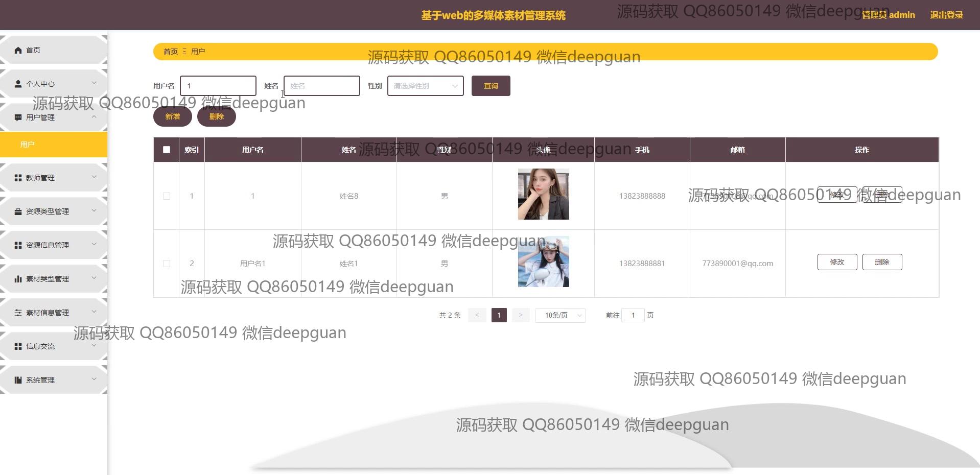Go to the next page arrow

click(x=521, y=315)
